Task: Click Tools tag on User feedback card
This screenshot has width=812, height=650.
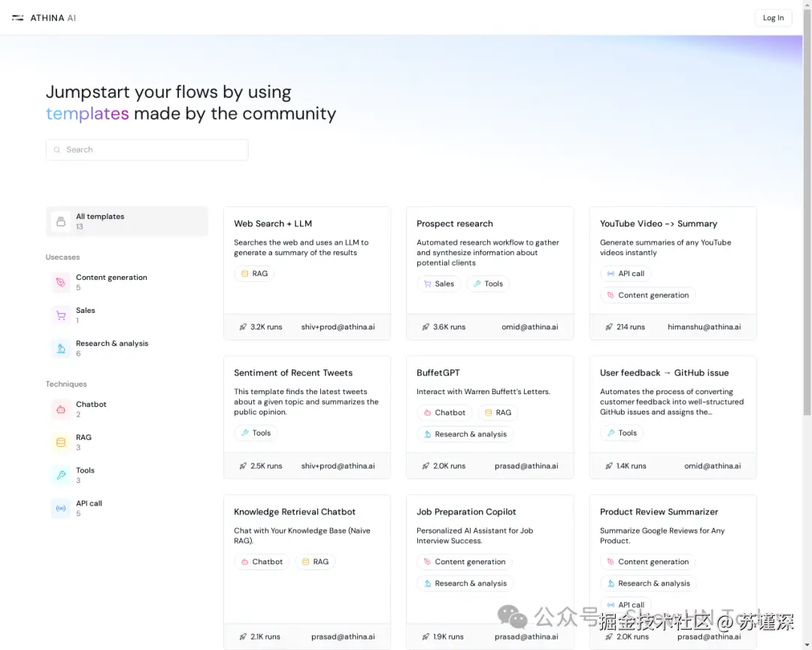Action: (x=622, y=433)
